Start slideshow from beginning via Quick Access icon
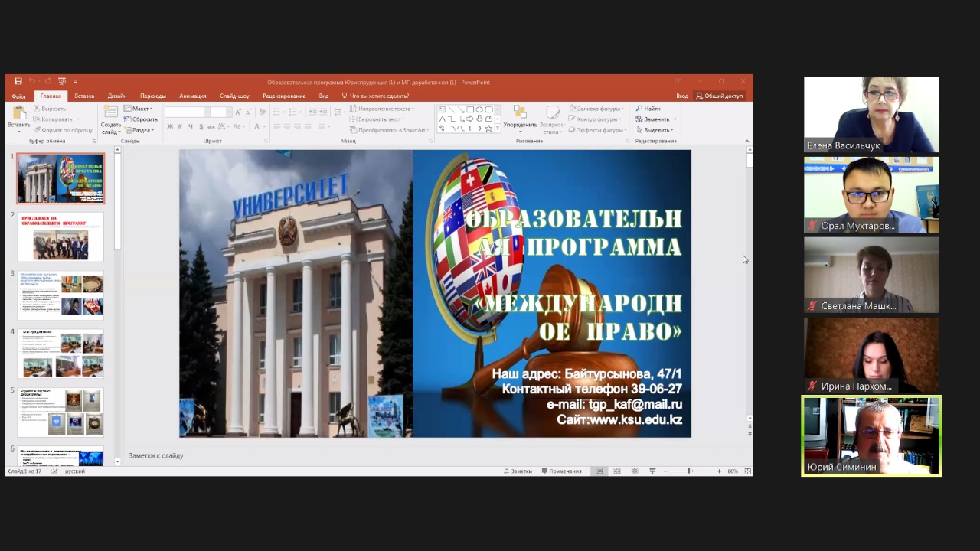The image size is (980, 551). [62, 82]
